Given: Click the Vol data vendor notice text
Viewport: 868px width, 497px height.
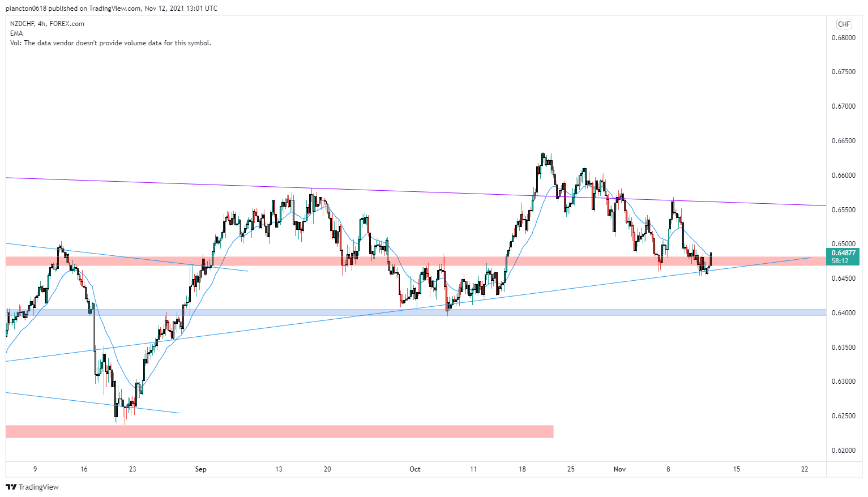Looking at the screenshot, I should 110,43.
